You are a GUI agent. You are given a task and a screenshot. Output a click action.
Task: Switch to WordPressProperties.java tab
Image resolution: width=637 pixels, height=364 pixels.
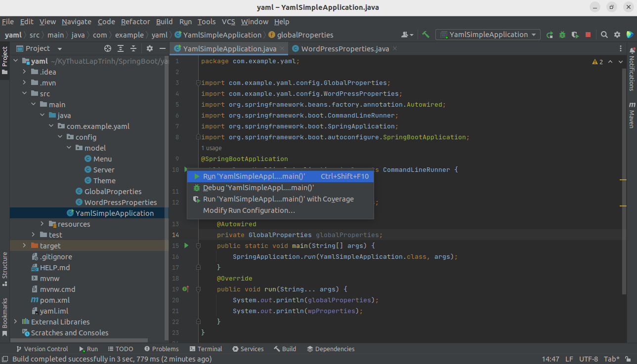[345, 48]
